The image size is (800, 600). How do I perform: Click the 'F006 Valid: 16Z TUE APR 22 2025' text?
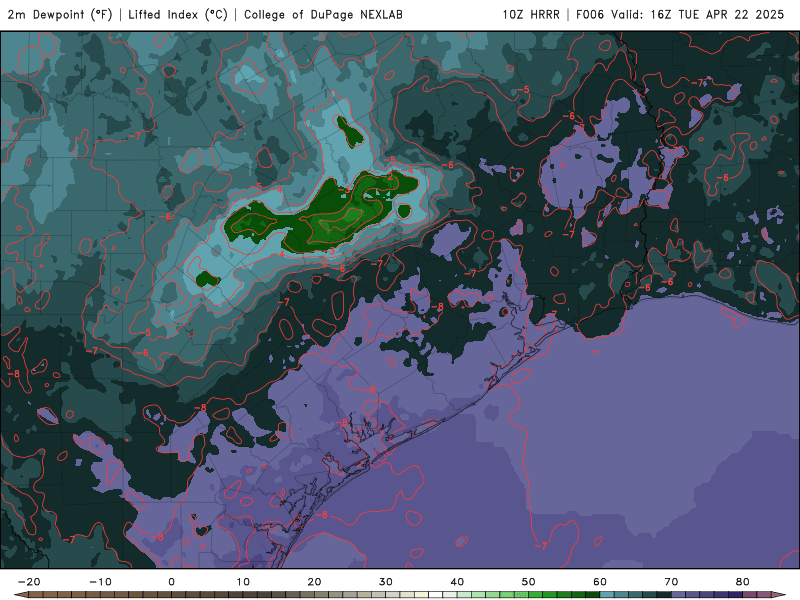[x=680, y=14]
